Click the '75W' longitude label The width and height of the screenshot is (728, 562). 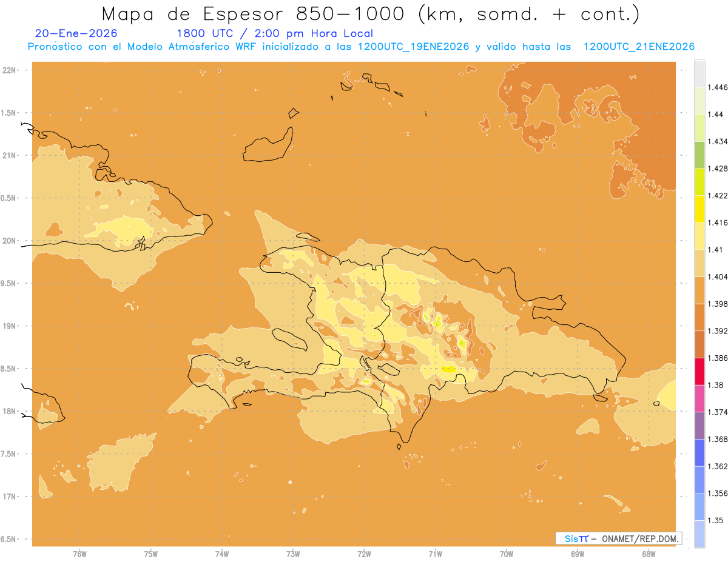150,554
